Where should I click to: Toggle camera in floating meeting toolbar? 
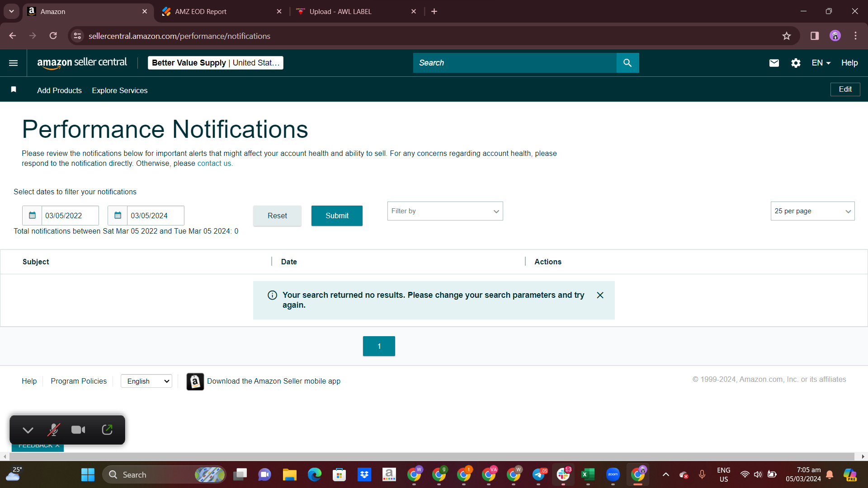[x=78, y=430]
